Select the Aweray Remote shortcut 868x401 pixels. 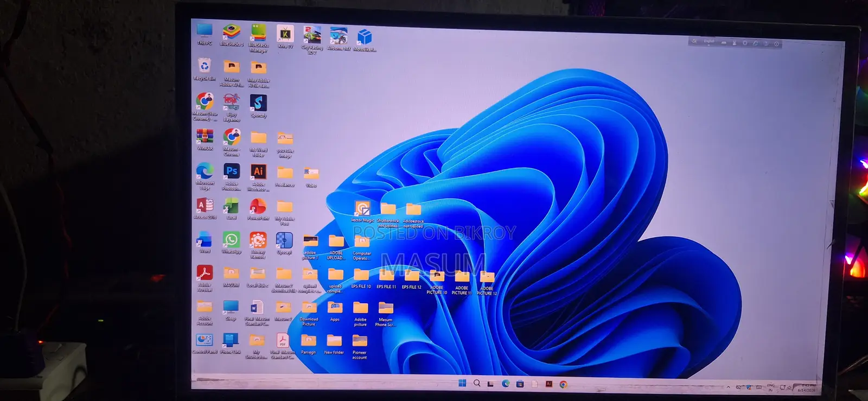[258, 246]
